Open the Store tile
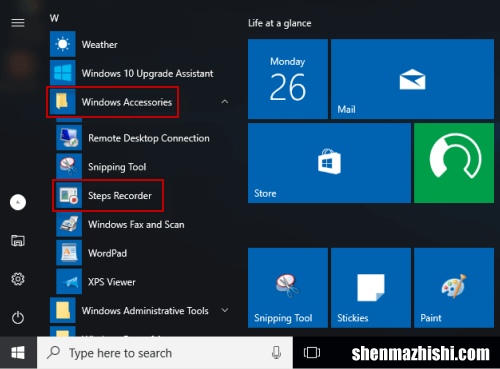 329,163
